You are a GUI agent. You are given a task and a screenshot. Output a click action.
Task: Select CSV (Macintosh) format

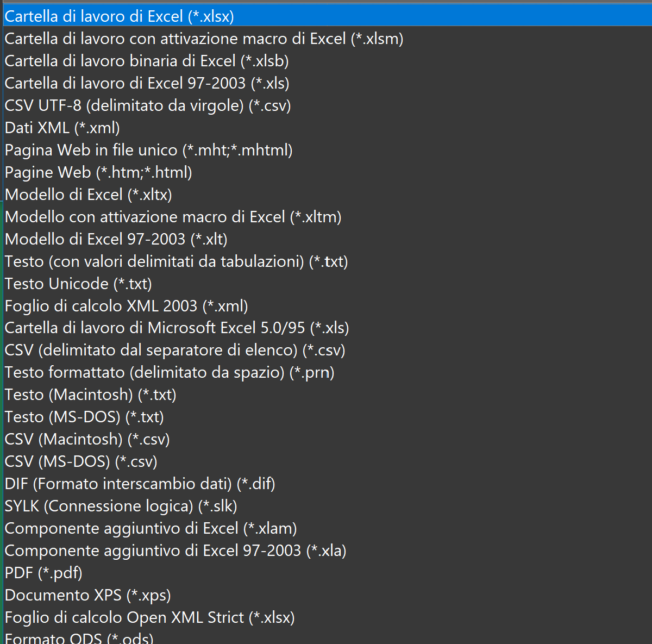point(327,439)
